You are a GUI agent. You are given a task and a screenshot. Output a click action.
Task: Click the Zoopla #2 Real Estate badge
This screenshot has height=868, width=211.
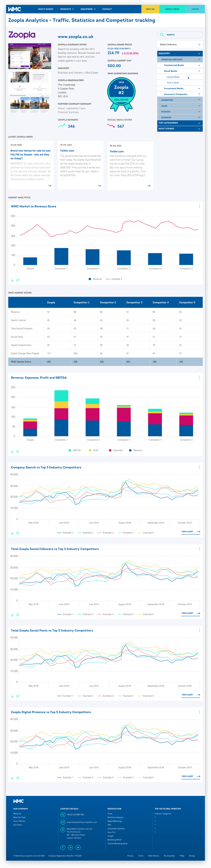click(x=121, y=94)
